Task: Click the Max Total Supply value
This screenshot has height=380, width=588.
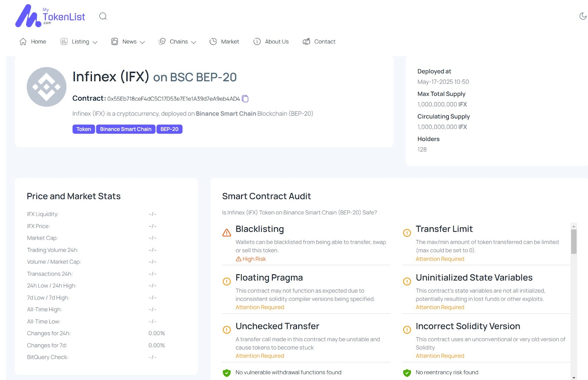Action: [442, 104]
